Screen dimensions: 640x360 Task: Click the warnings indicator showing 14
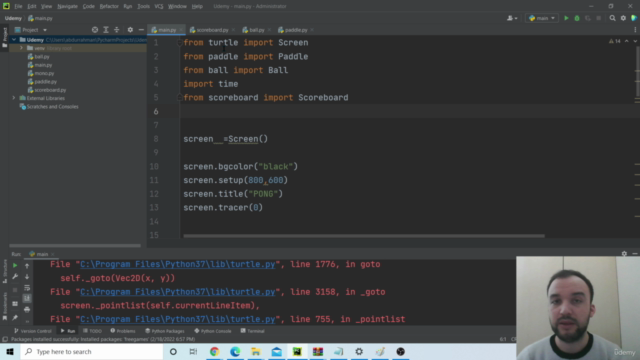(615, 41)
